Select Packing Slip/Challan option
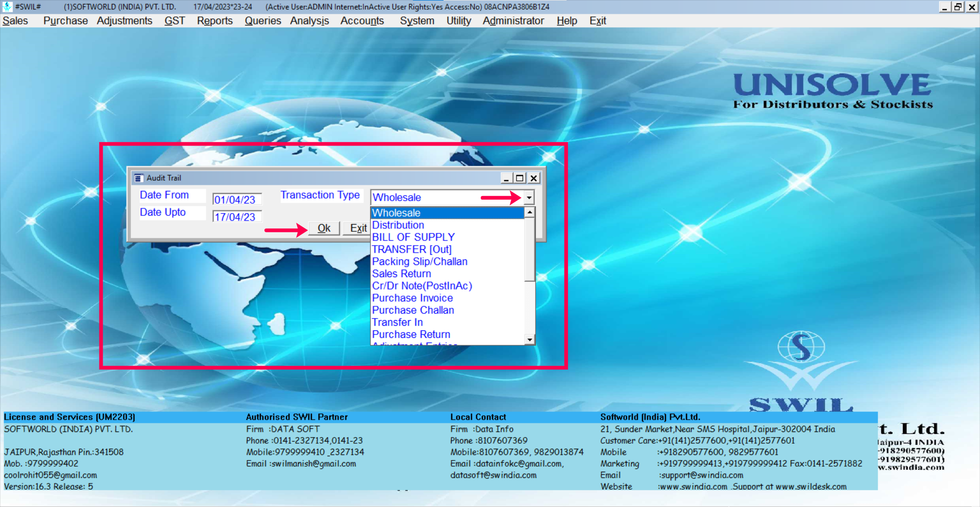This screenshot has width=980, height=507. click(447, 262)
